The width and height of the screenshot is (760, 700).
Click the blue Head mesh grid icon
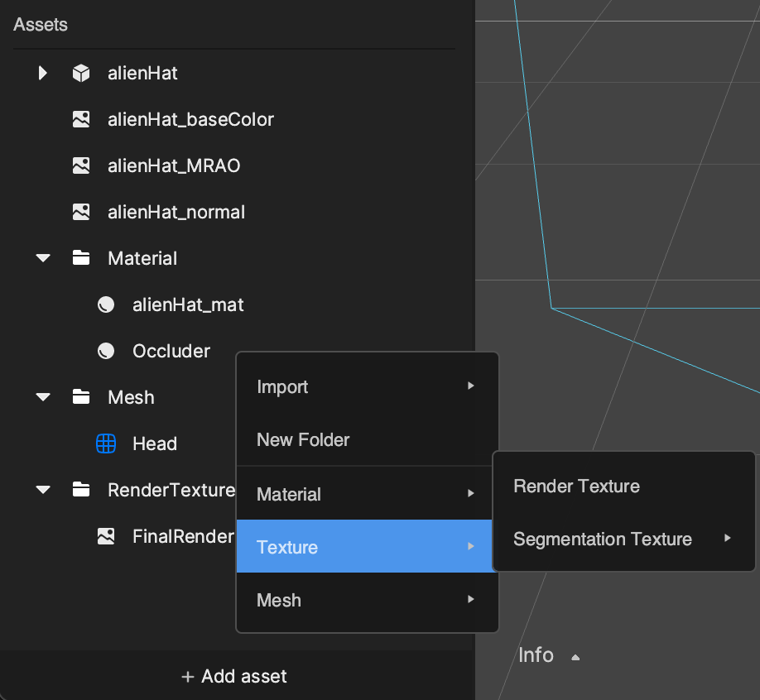pyautogui.click(x=106, y=443)
